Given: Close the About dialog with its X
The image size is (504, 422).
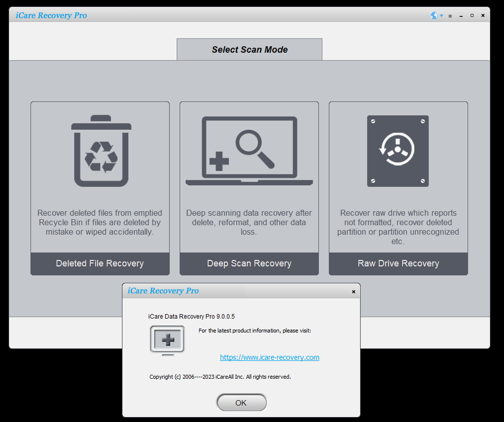Looking at the screenshot, I should click(354, 292).
